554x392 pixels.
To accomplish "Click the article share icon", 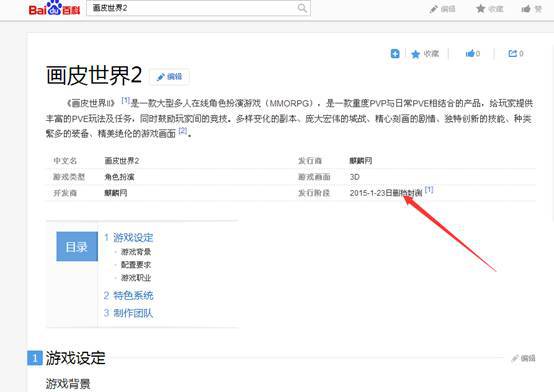I will point(512,53).
